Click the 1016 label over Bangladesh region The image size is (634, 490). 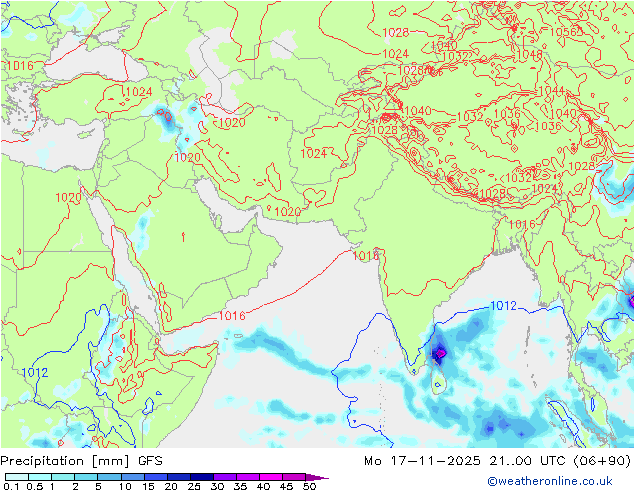coord(522,224)
